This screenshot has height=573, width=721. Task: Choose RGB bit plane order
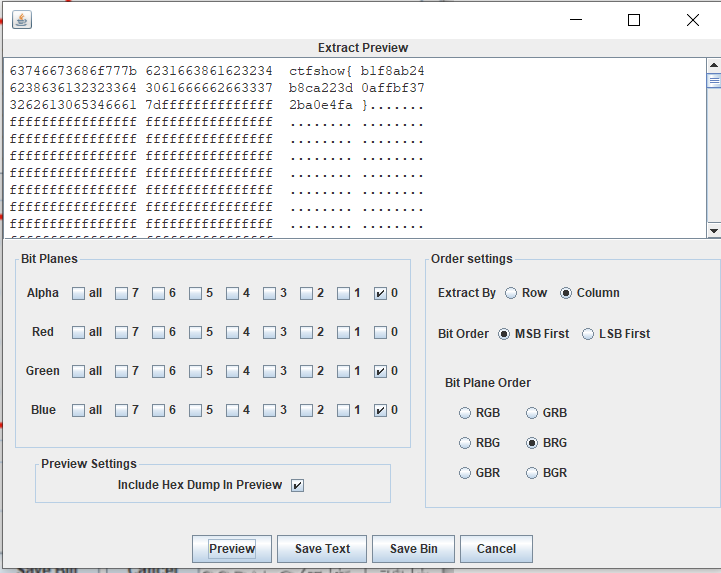pyautogui.click(x=465, y=413)
